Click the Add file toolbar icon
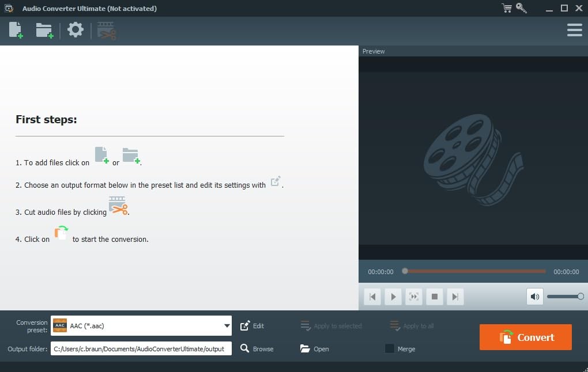This screenshot has height=372, width=588. coord(16,30)
